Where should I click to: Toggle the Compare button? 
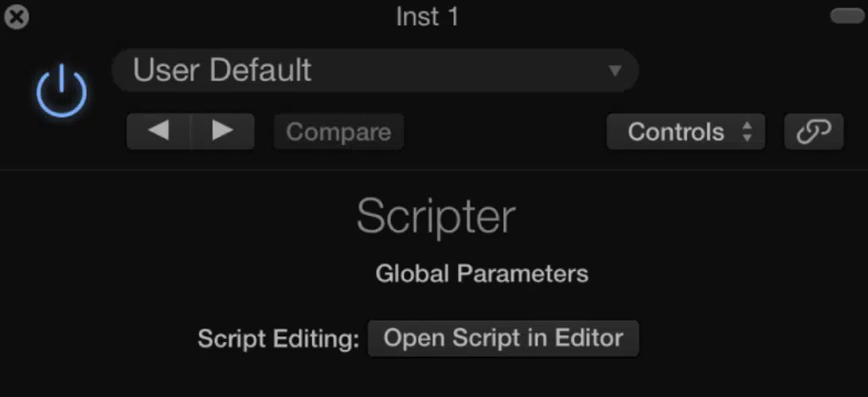click(338, 132)
